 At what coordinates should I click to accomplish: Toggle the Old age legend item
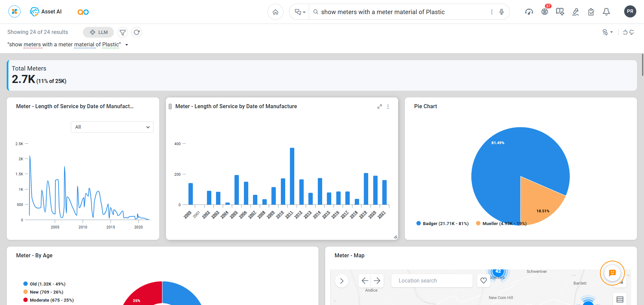[44, 284]
